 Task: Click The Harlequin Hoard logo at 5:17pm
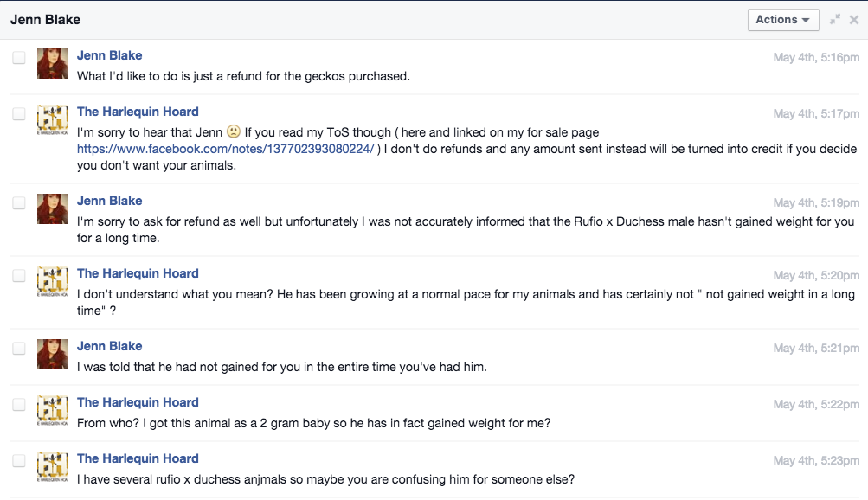pos(53,119)
